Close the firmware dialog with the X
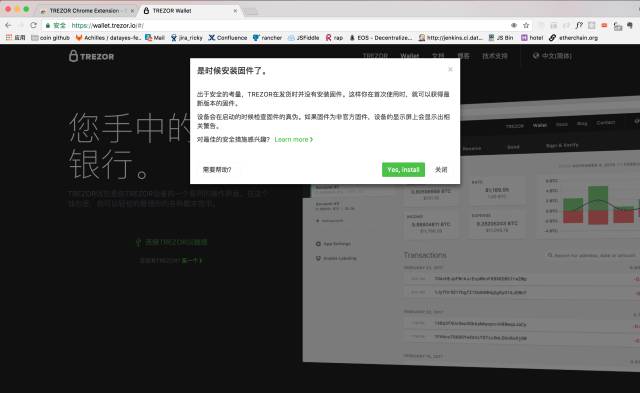Screen dimensions: 640x393 [450, 69]
